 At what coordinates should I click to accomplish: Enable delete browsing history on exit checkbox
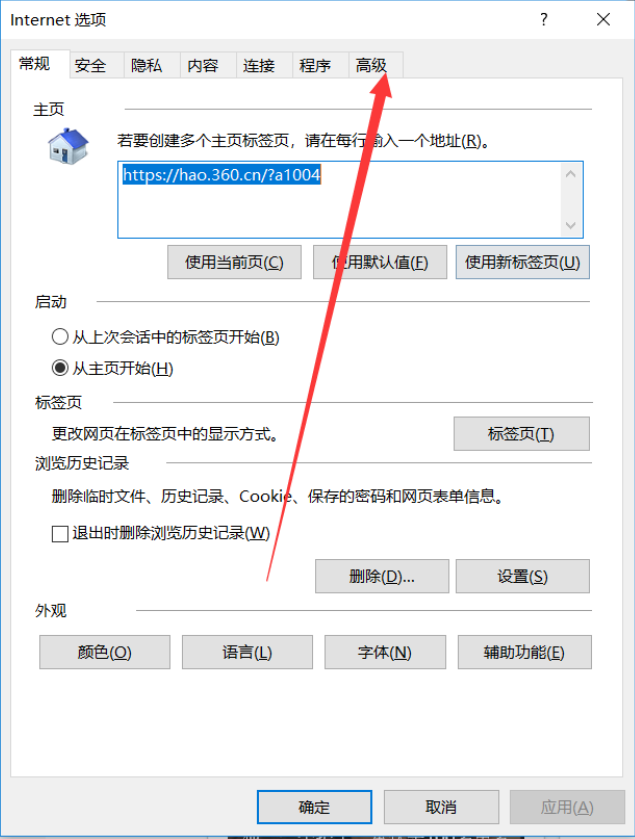coord(60,533)
